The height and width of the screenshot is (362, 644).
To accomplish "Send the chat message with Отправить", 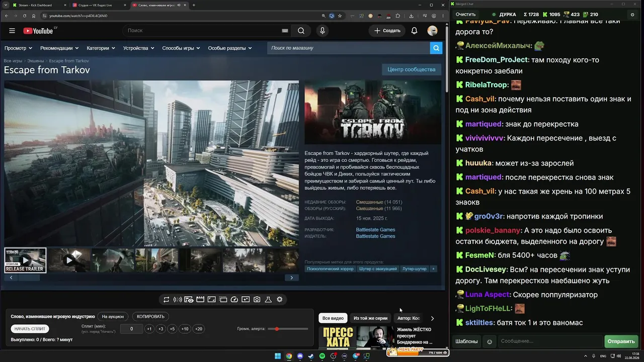I will click(621, 341).
